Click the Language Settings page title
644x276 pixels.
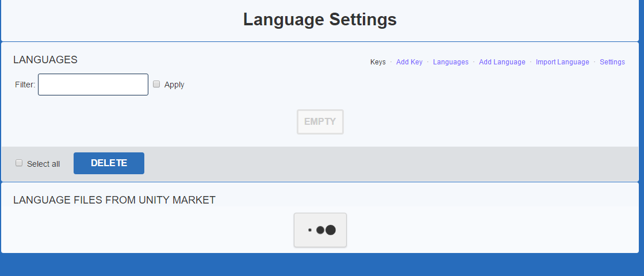pyautogui.click(x=320, y=20)
